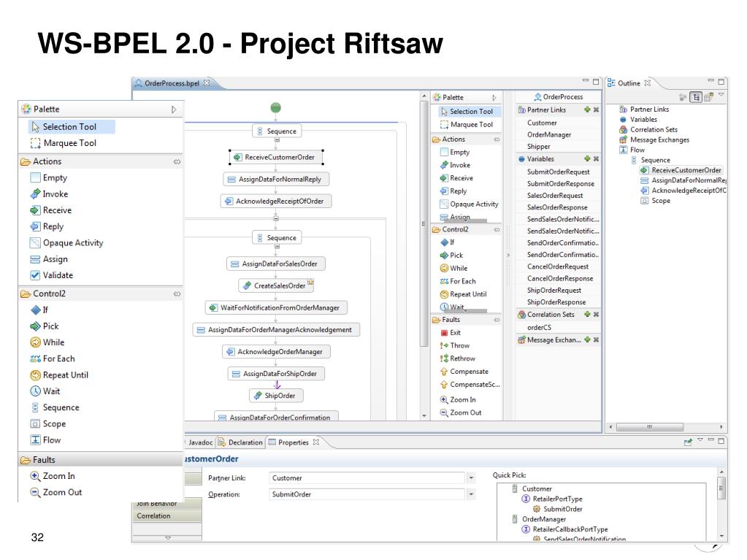Select the WaitForNotificationFromOrderManager node
This screenshot has height=560, width=747.
276,307
